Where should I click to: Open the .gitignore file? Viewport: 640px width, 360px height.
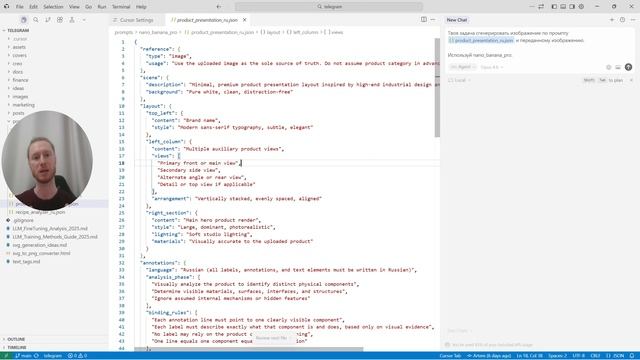coord(23,220)
